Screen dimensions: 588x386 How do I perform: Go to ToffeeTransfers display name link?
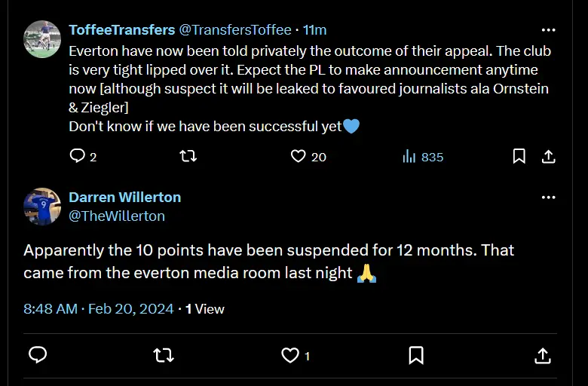121,30
